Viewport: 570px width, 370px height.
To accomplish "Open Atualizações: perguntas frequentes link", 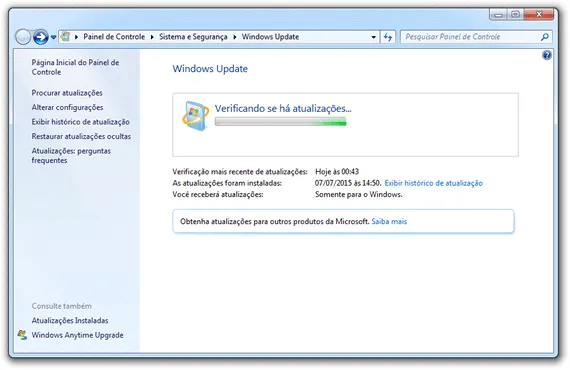I will (71, 156).
